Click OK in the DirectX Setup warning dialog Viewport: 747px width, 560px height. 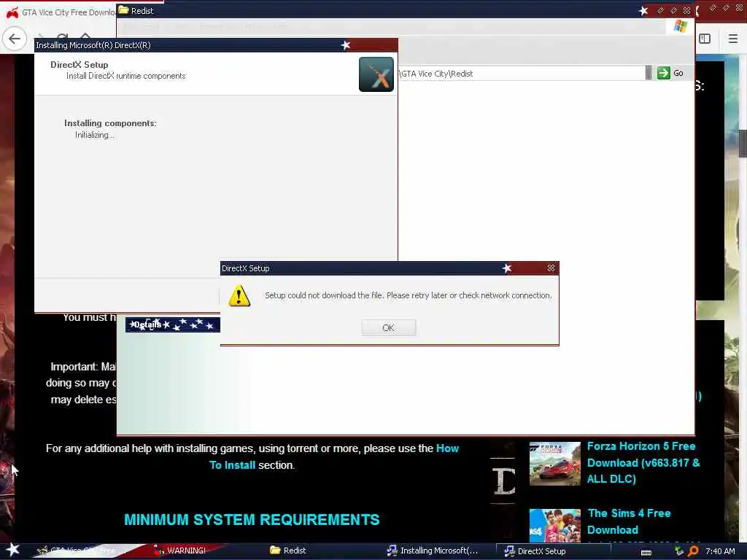tap(388, 327)
